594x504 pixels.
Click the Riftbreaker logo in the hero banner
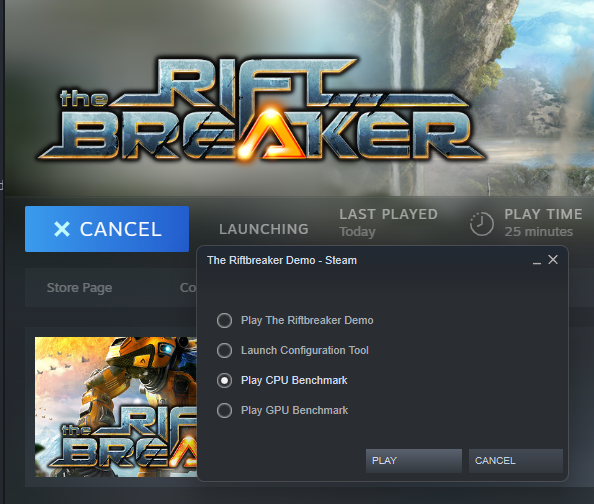point(261,108)
